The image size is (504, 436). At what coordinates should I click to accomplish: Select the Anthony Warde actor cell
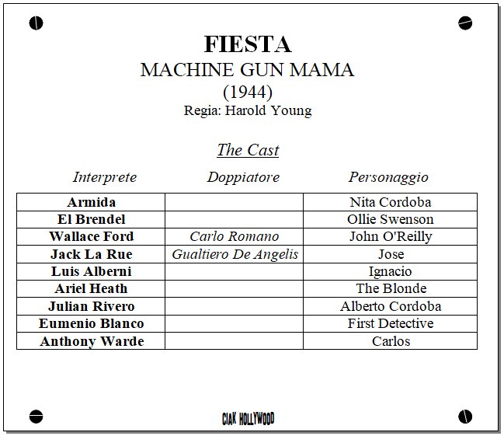pyautogui.click(x=92, y=341)
